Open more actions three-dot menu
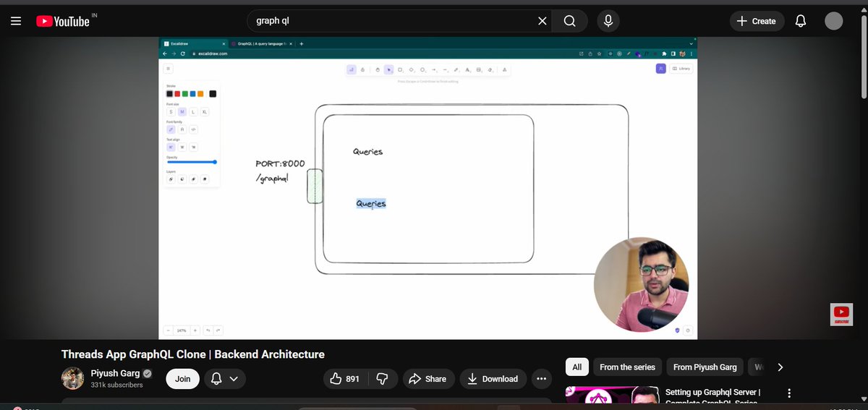 tap(540, 379)
